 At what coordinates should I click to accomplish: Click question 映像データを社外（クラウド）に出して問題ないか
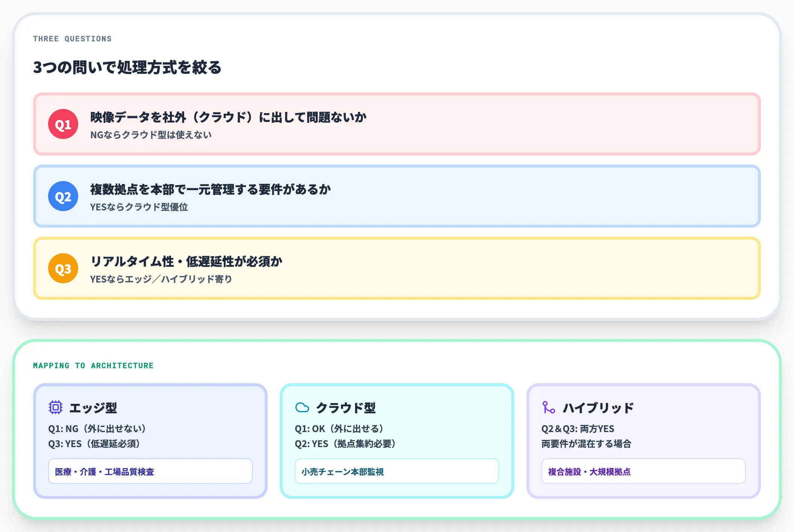tap(229, 117)
